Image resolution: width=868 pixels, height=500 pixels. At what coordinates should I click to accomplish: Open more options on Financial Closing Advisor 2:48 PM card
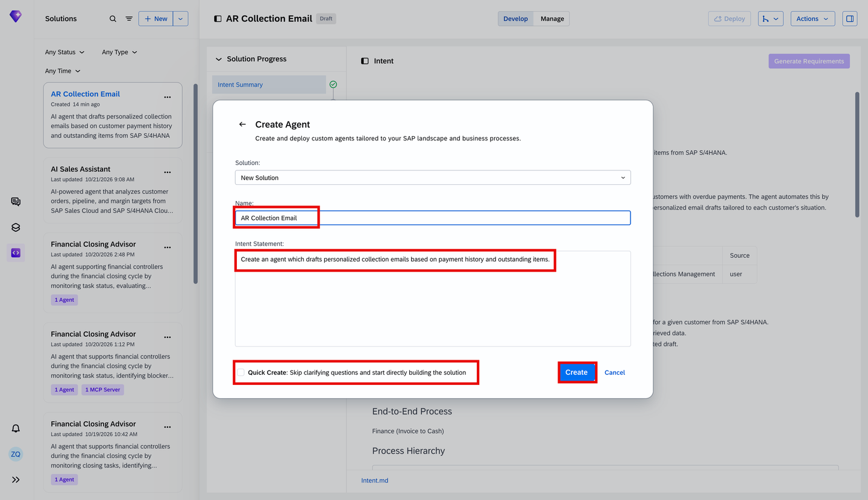tap(168, 248)
